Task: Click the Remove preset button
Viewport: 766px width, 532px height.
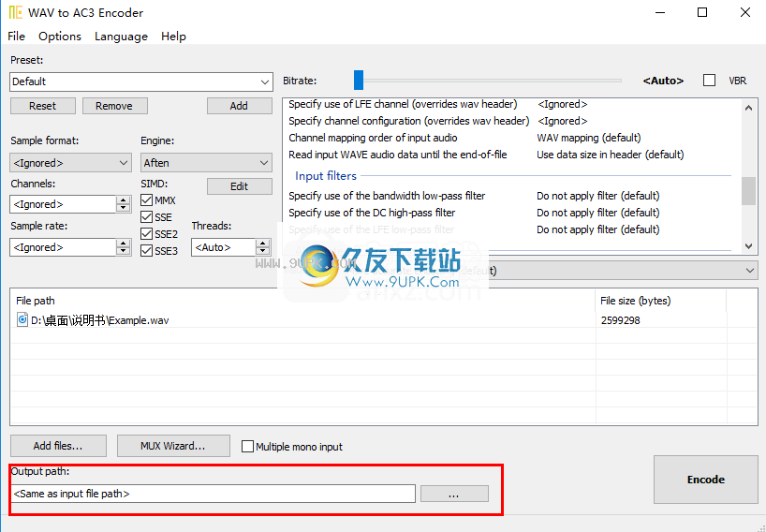Action: (x=115, y=106)
